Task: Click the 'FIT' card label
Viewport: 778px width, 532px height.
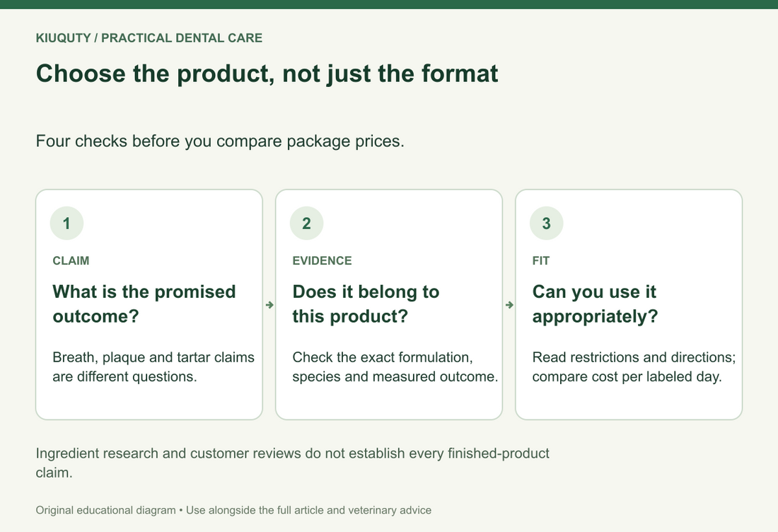Action: tap(541, 261)
